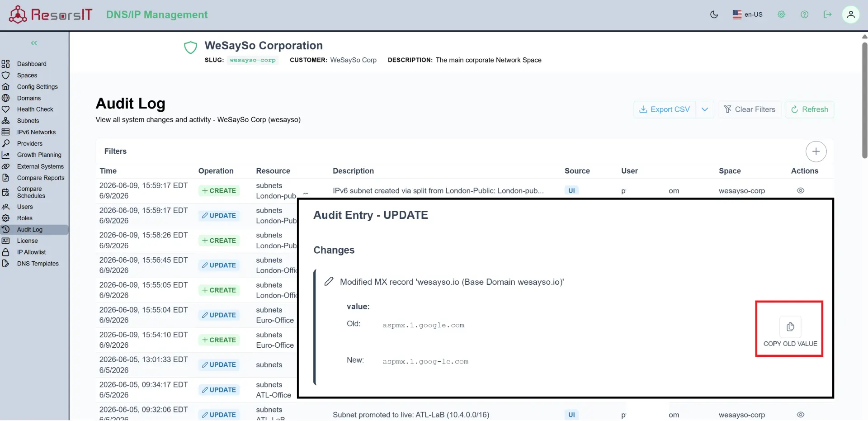Sort by Time column header
Screen dimensions: 868x421
click(108, 171)
